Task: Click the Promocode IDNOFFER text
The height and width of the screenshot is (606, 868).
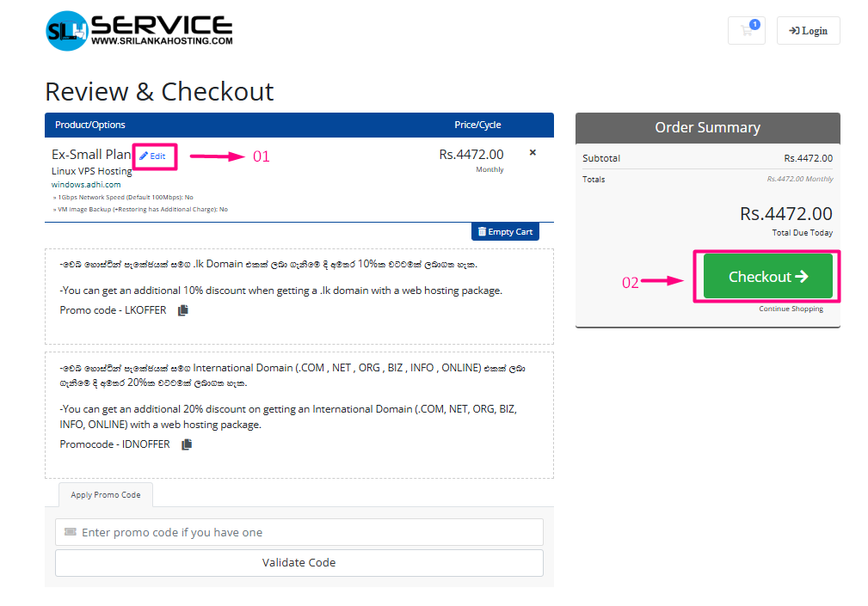Action: 114,444
